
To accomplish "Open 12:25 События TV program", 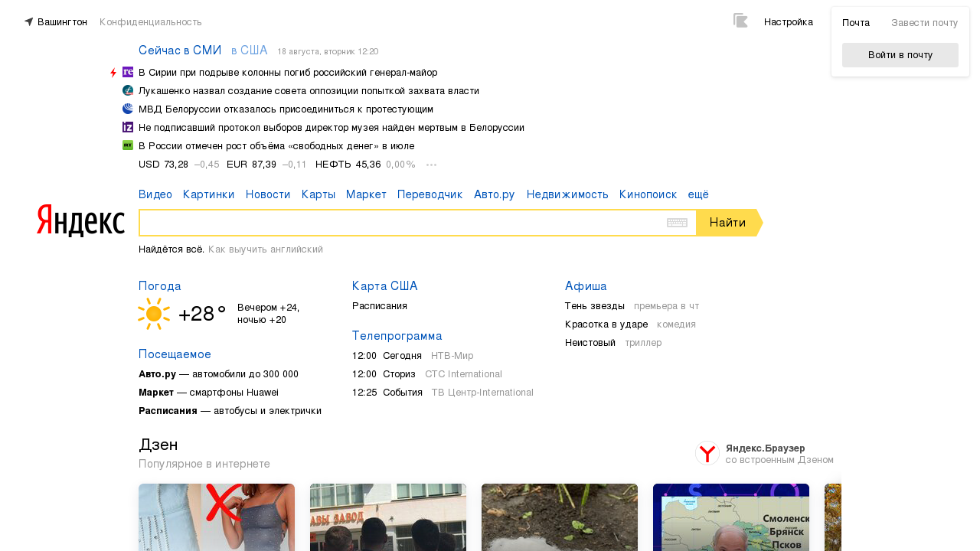I will (x=443, y=393).
